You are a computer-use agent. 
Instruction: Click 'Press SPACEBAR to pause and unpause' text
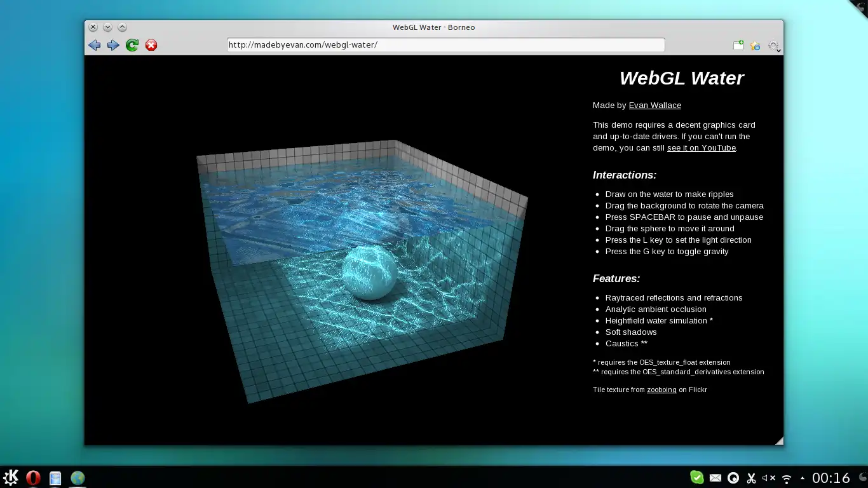[x=684, y=217]
